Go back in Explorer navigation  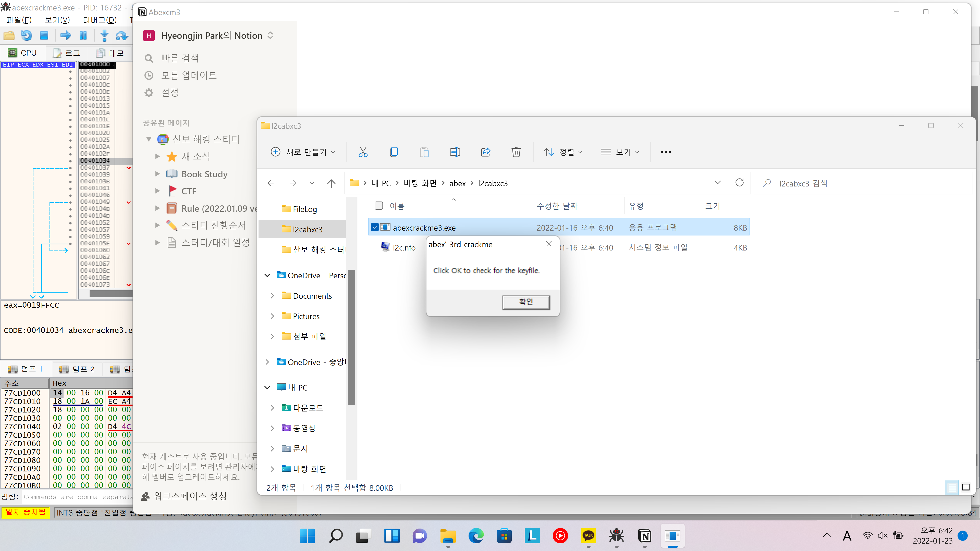[271, 183]
